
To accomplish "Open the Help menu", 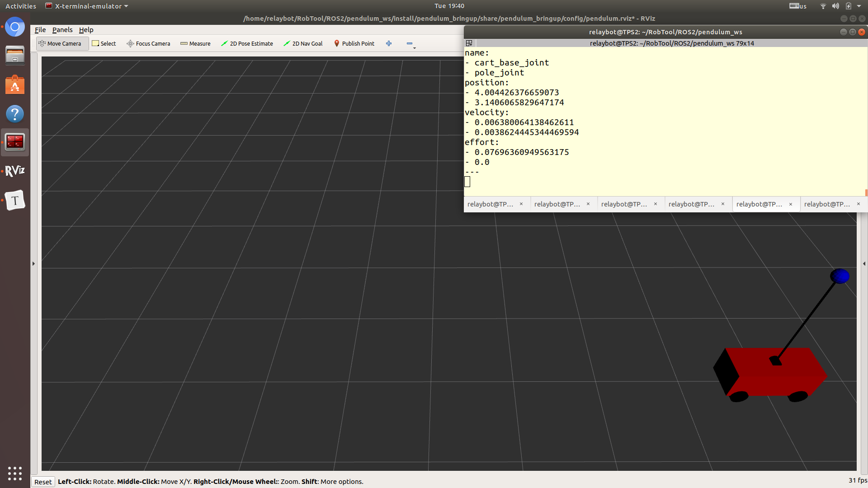I will [x=86, y=30].
